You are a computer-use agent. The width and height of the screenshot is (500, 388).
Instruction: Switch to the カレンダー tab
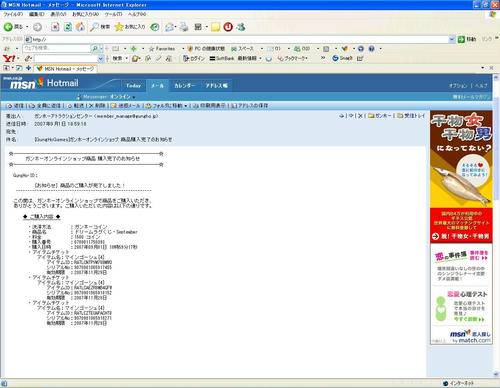click(x=184, y=86)
